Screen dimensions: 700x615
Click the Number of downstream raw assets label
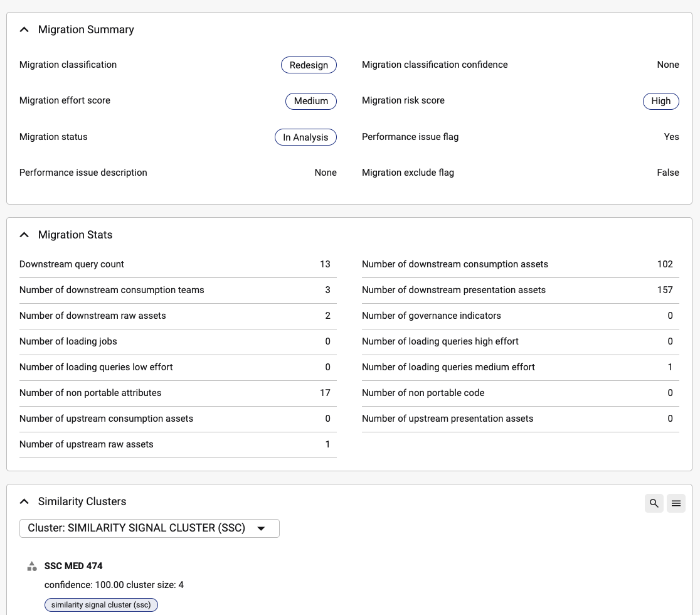click(92, 316)
